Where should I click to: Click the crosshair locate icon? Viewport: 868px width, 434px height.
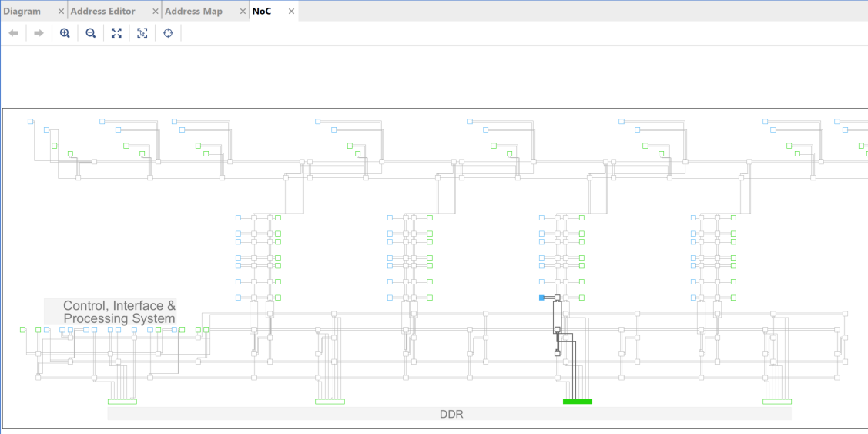(168, 33)
